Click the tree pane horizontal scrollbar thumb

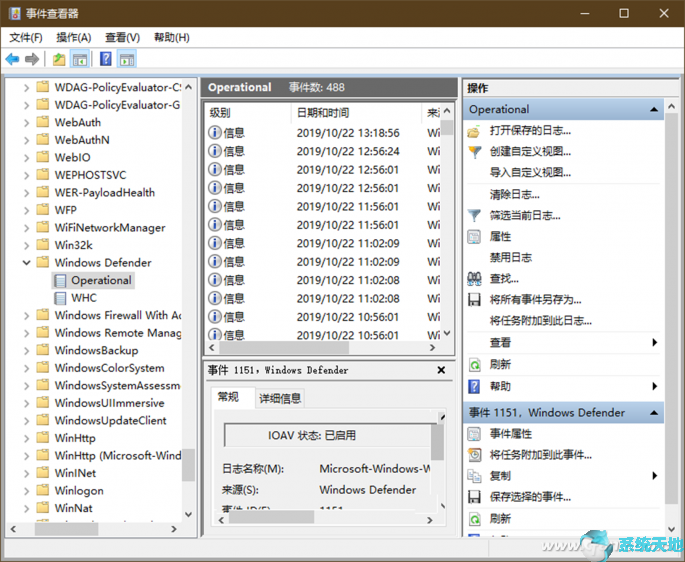(x=66, y=529)
